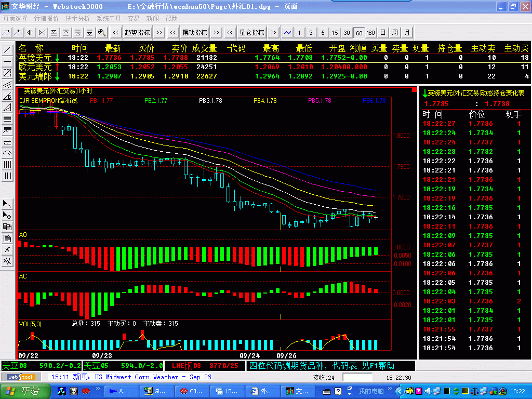
Task: Select the four horizontal lines tool
Action: pyautogui.click(x=7, y=119)
